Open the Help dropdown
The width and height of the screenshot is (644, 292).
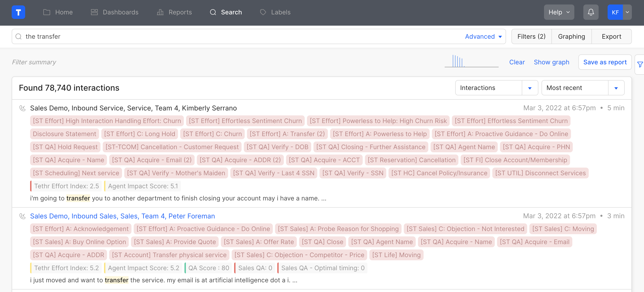point(559,12)
